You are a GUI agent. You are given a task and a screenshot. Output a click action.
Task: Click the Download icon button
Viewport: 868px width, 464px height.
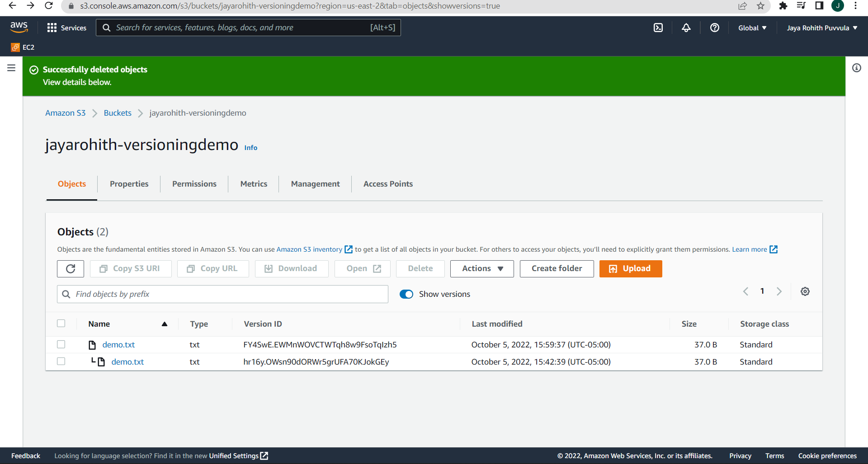click(269, 268)
